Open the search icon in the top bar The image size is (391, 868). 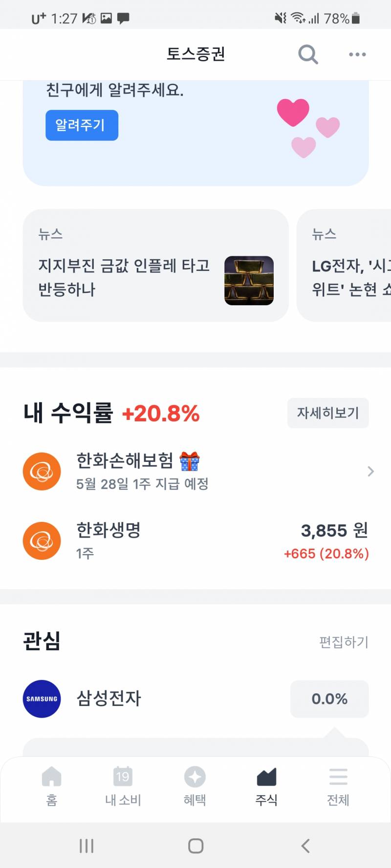tap(308, 54)
